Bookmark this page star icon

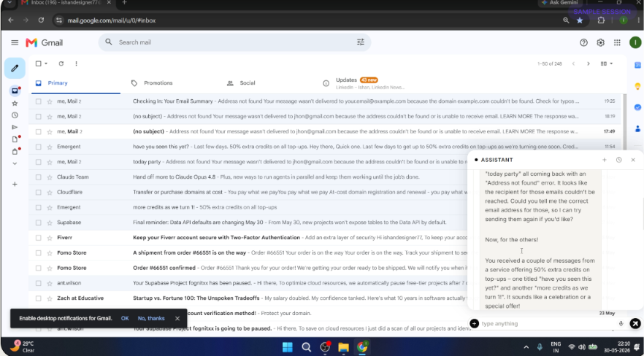[x=580, y=20]
